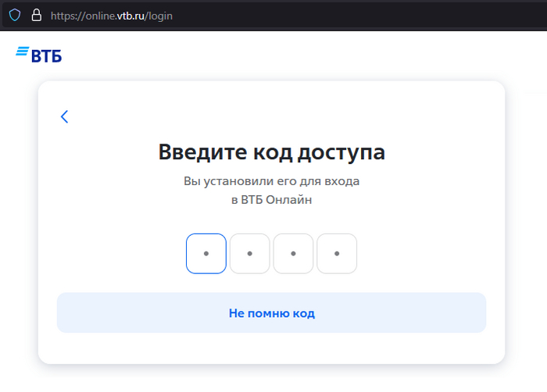Click the online.vtb.ru/login address bar URL
547x392 pixels.
click(x=111, y=16)
